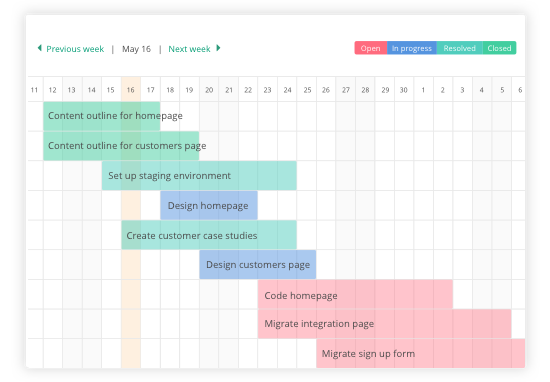Click the right arrow beside Next week
This screenshot has height=382, width=550.
[218, 48]
